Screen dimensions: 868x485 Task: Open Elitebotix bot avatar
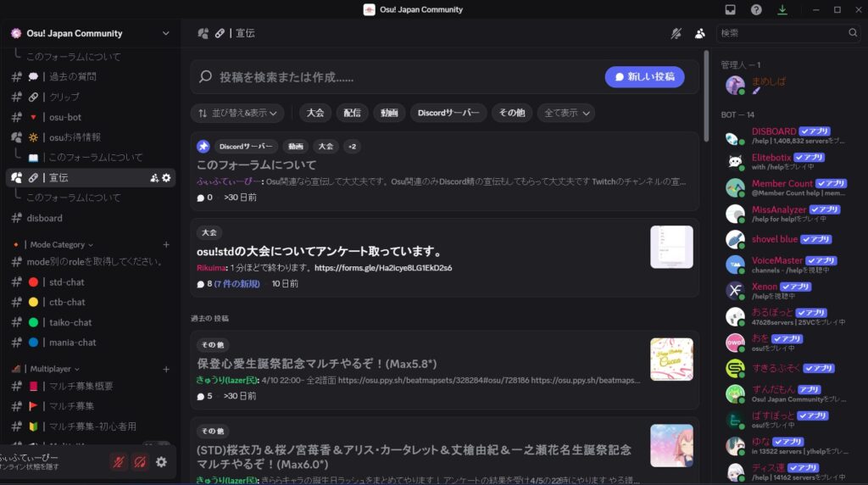pyautogui.click(x=735, y=162)
